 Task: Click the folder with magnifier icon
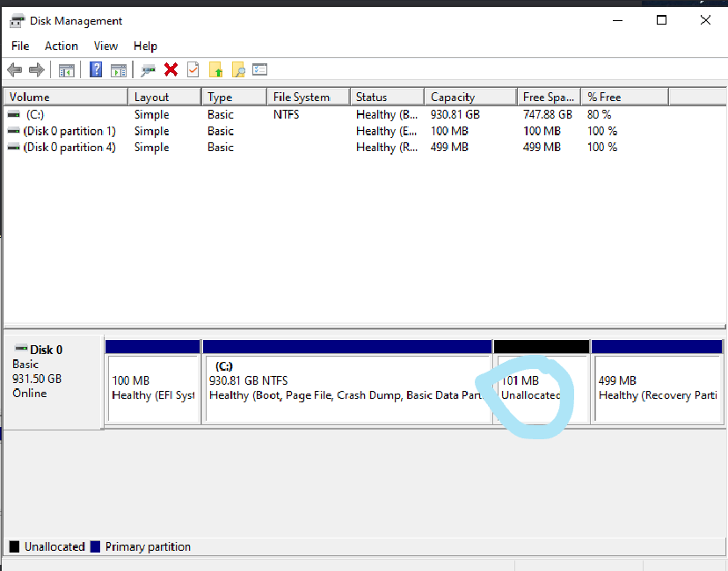[x=238, y=70]
